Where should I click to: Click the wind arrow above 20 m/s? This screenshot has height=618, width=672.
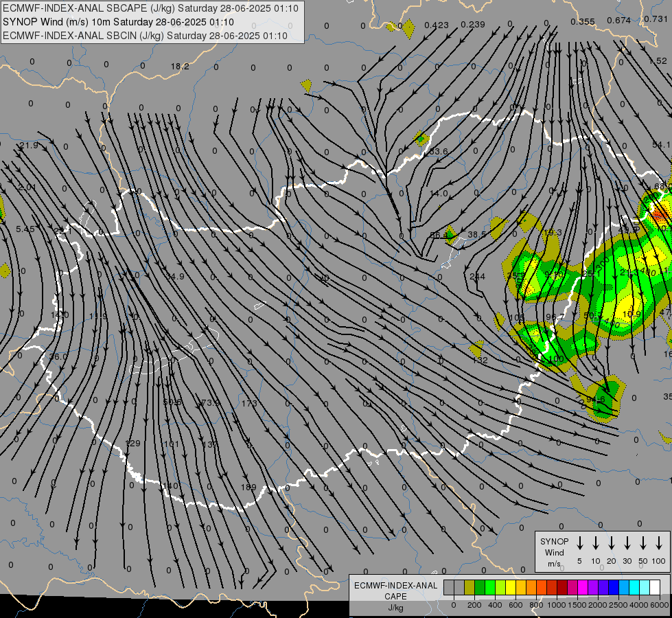(611, 542)
